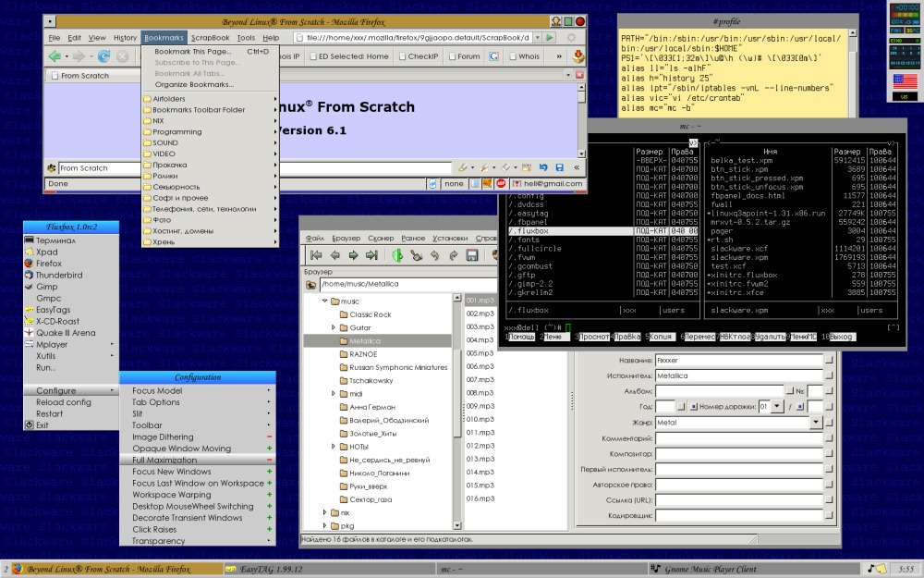Go to next file in EasyTAG toolbar
Image resolution: width=924 pixels, height=578 pixels.
coord(353,255)
